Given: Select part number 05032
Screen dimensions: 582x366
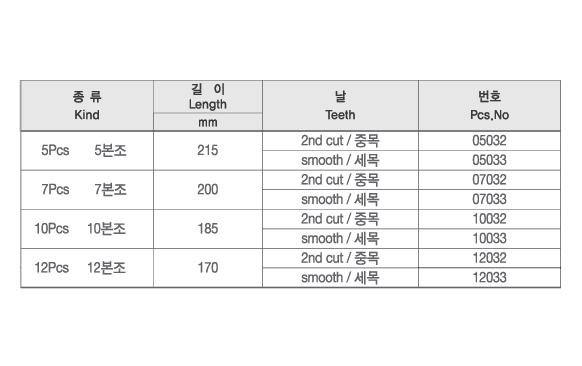Looking at the screenshot, I should (x=489, y=141).
